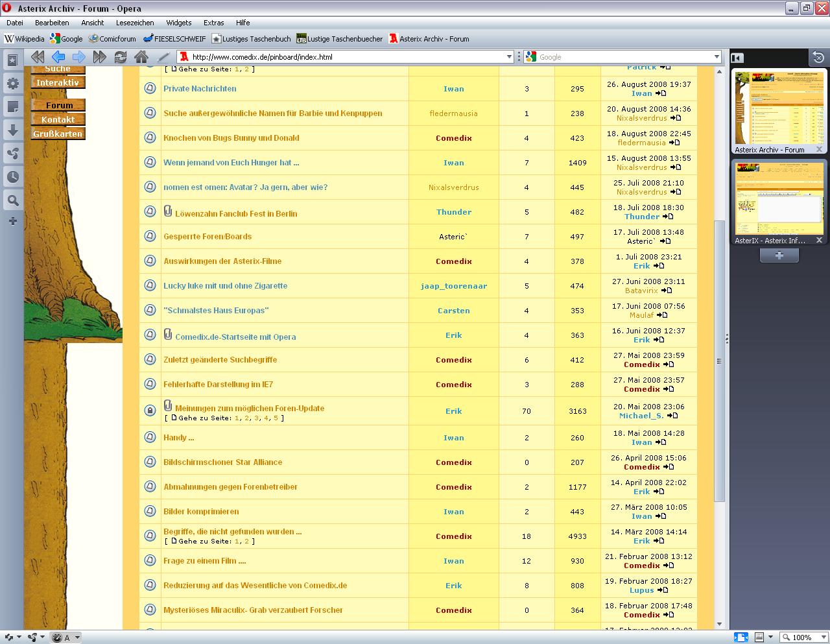Toggle show images button in status bar
The width and height of the screenshot is (830, 644).
pos(759,637)
